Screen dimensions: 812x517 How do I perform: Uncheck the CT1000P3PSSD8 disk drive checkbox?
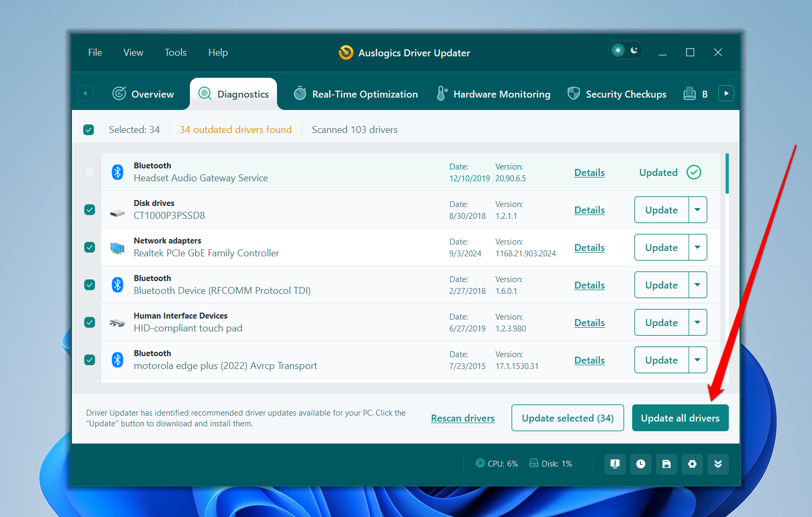point(90,210)
